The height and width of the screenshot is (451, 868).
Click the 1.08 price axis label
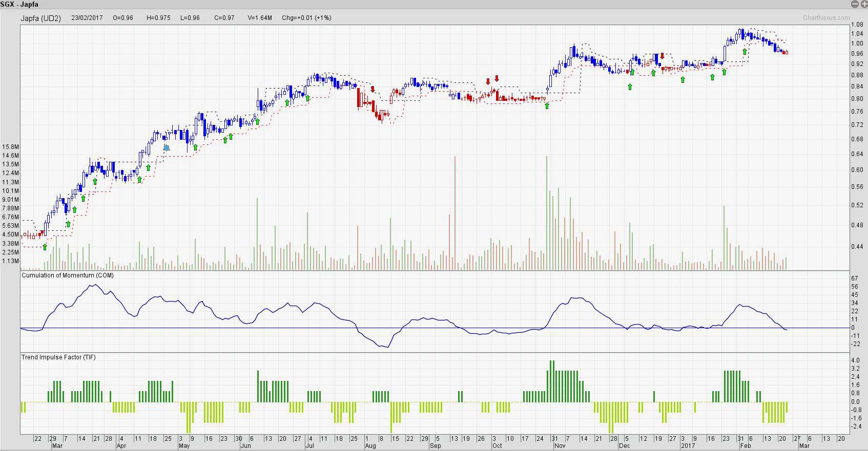(x=857, y=25)
